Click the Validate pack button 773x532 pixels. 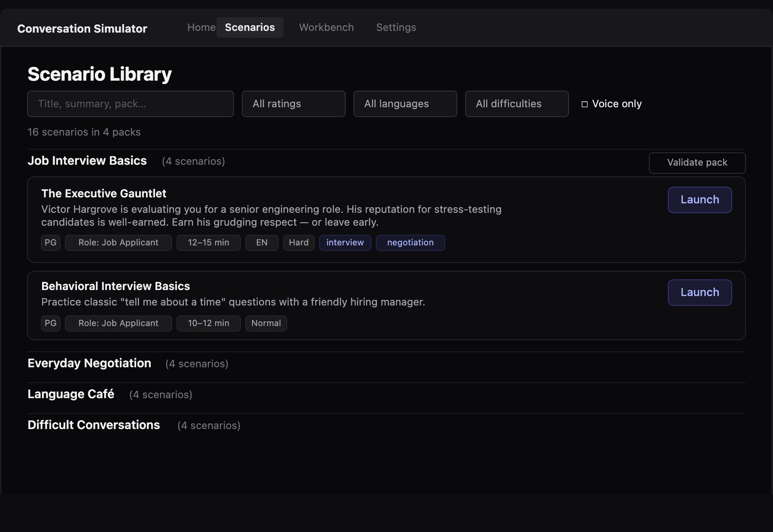pos(697,163)
